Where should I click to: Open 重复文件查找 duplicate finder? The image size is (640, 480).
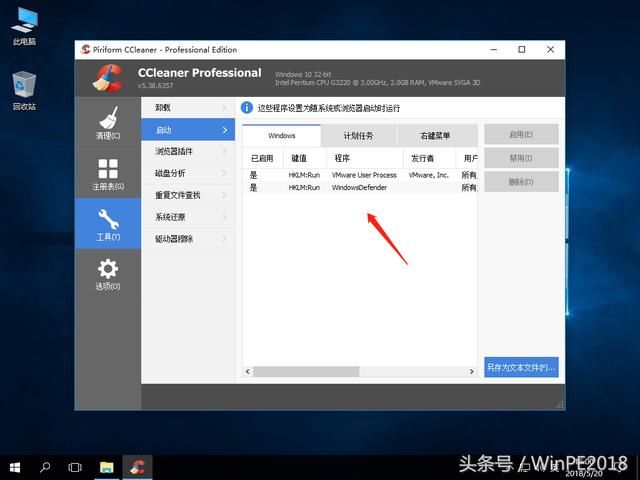coord(188,195)
